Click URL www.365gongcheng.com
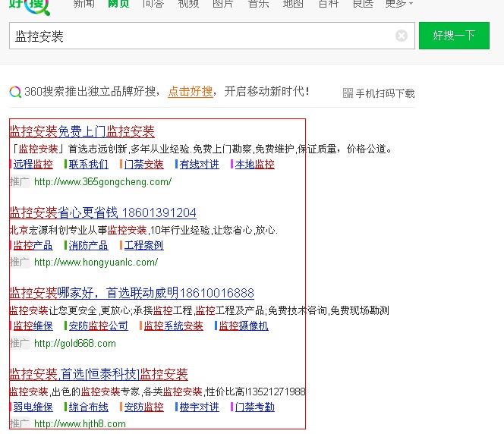Image resolution: width=504 pixels, height=434 pixels. click(103, 182)
